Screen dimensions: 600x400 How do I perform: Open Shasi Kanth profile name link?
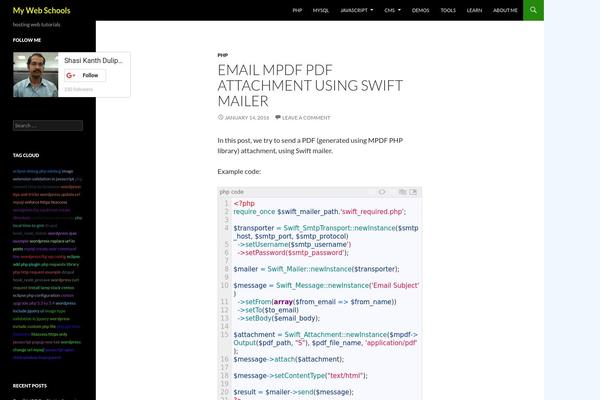93,60
